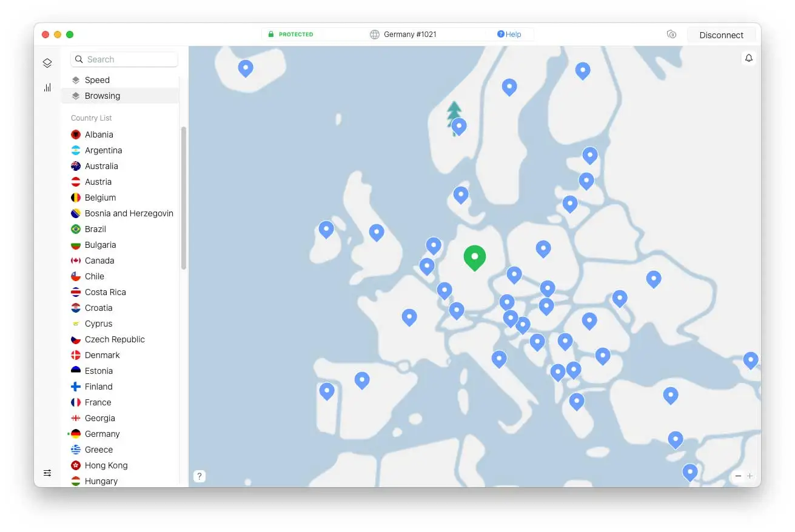Image resolution: width=795 pixels, height=532 pixels.
Task: Pause the VPN using the title bar icon
Action: [x=671, y=35]
